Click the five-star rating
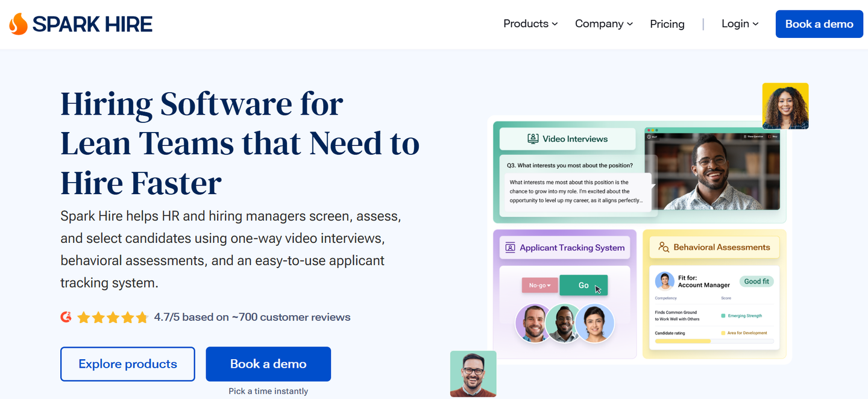 pos(113,317)
